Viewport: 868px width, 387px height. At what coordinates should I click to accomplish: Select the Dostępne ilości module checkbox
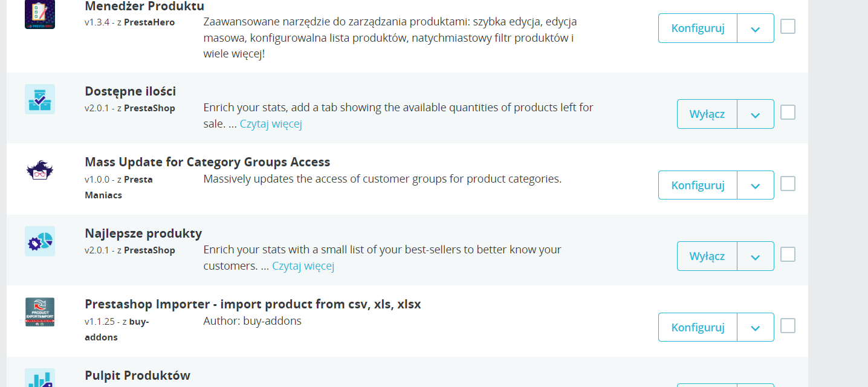(788, 112)
